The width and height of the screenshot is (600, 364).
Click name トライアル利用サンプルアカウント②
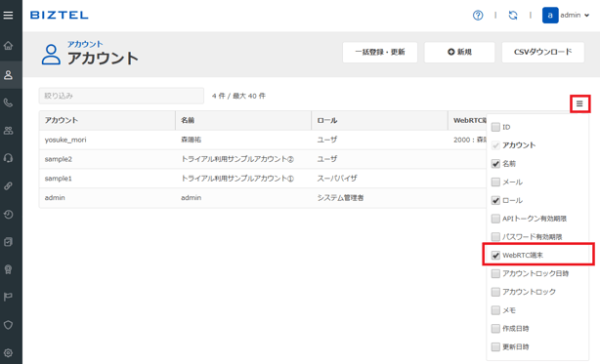237,159
